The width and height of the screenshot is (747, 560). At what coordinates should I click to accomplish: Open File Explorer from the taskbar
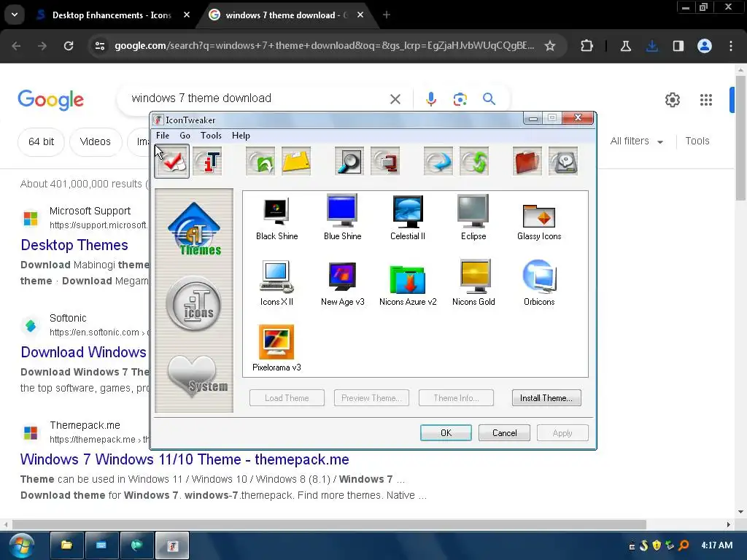click(x=66, y=545)
